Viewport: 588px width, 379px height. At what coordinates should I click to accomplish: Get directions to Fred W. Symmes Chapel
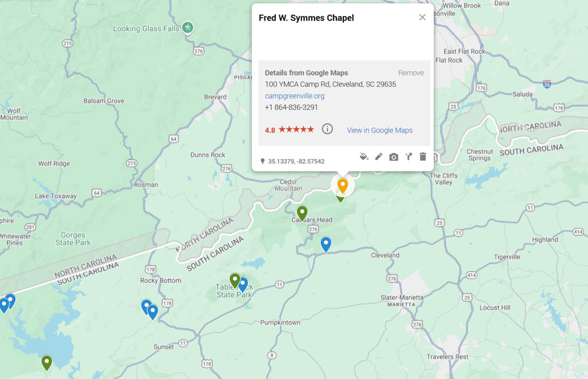click(x=408, y=157)
